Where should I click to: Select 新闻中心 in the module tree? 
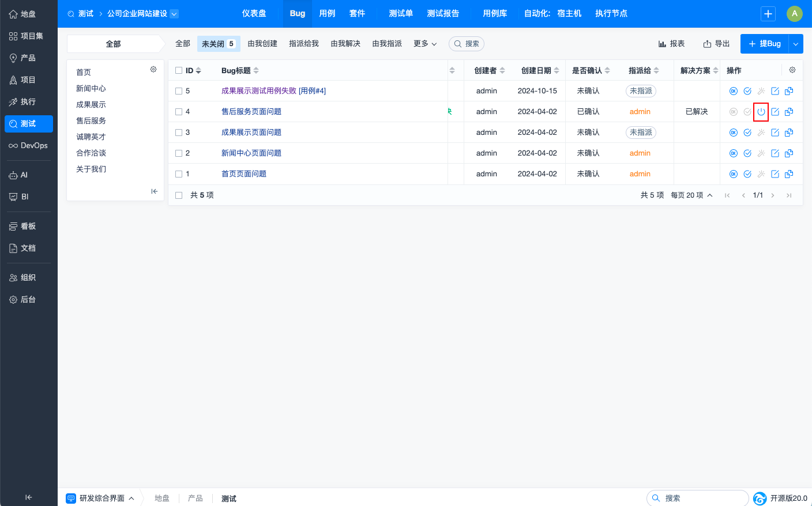91,89
